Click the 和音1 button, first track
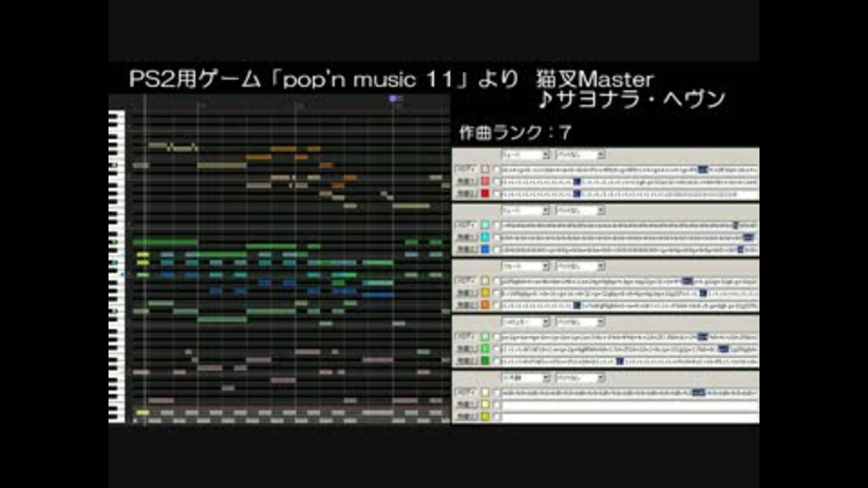Viewport: 868px width, 488px height. (x=466, y=182)
